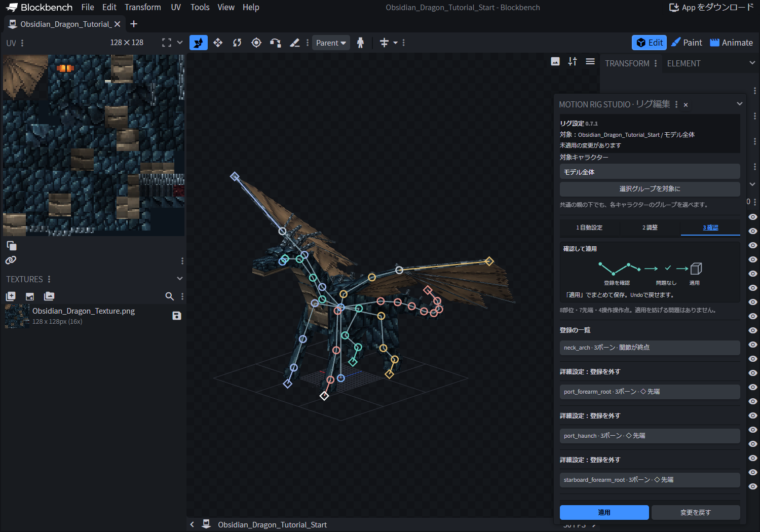This screenshot has width=760, height=532.
Task: Select the Pivot tool icon
Action: click(256, 43)
